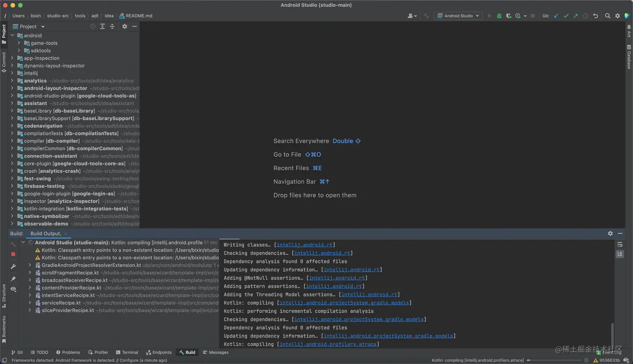Select the Build Output tab
633x364 pixels.
pos(45,233)
